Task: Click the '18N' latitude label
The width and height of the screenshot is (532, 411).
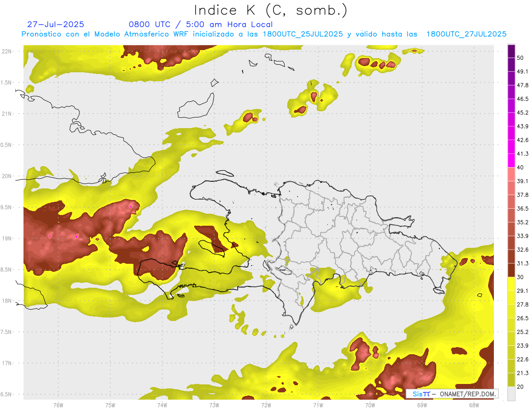Action: pyautogui.click(x=7, y=301)
